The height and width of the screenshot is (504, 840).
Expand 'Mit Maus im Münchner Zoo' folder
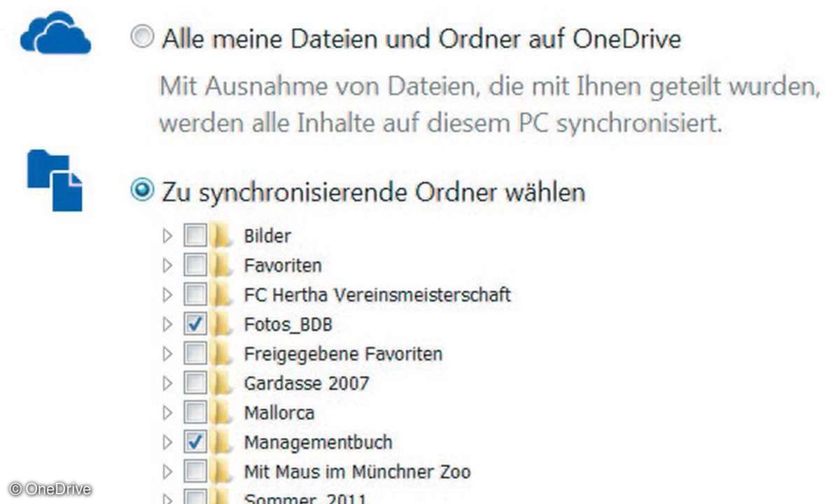pyautogui.click(x=167, y=471)
